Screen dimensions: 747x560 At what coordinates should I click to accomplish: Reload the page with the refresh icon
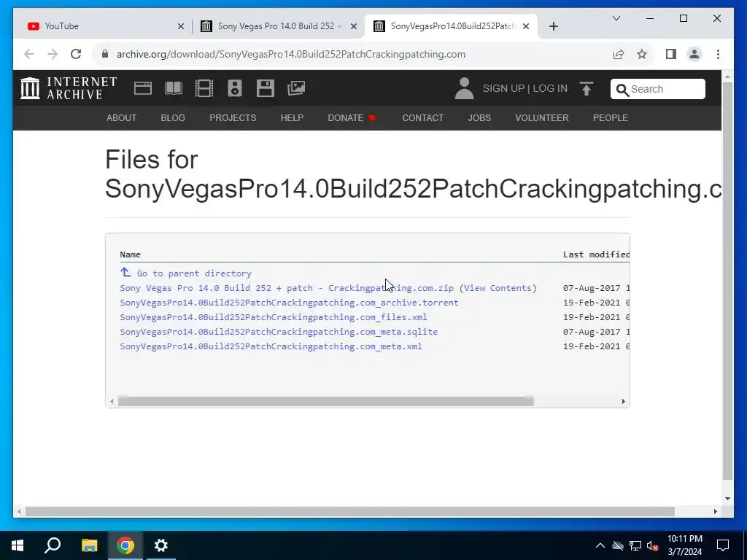coord(76,54)
